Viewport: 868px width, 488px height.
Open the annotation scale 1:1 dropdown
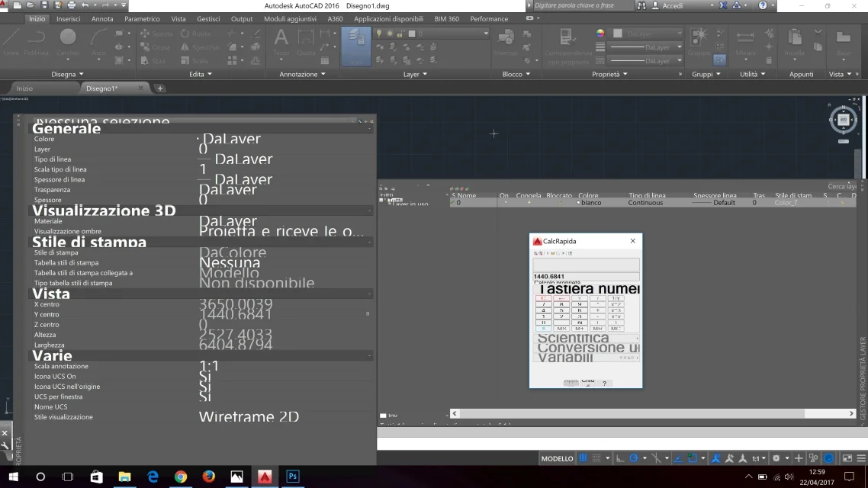[x=758, y=458]
